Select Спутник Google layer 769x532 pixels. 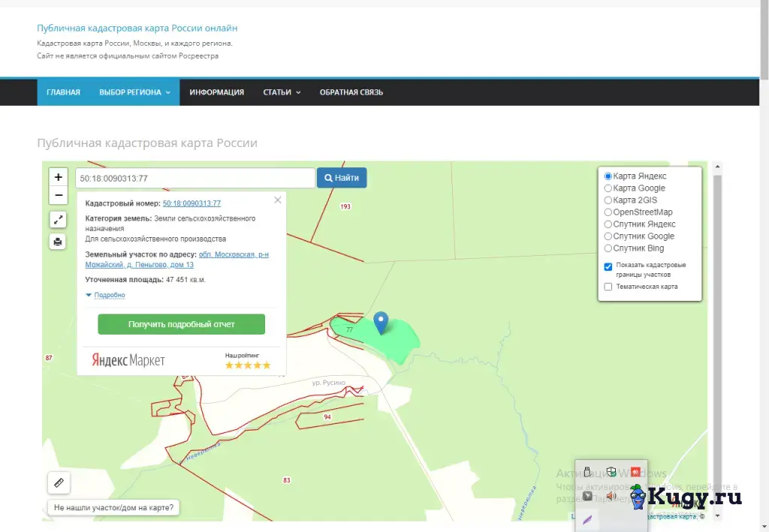pyautogui.click(x=608, y=236)
